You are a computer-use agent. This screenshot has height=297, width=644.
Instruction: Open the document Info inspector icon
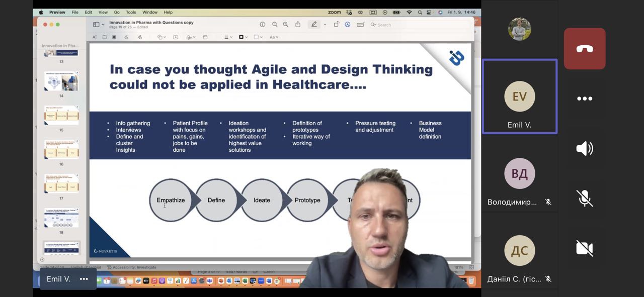coord(262,25)
